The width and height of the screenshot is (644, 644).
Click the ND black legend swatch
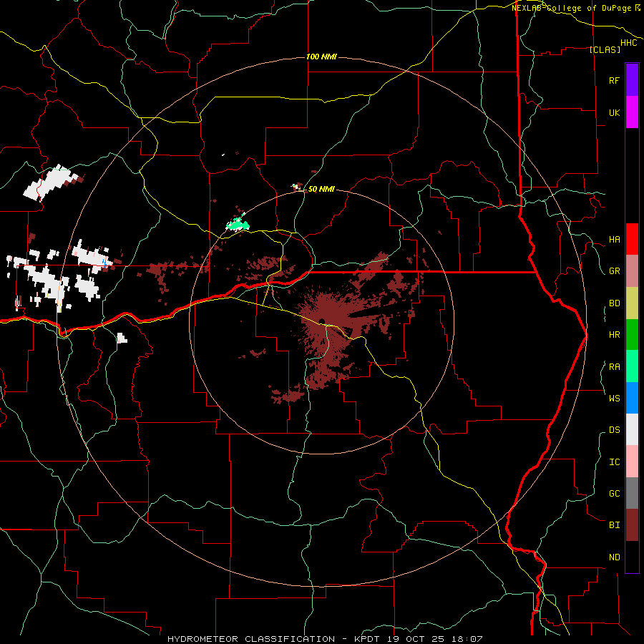point(632,557)
